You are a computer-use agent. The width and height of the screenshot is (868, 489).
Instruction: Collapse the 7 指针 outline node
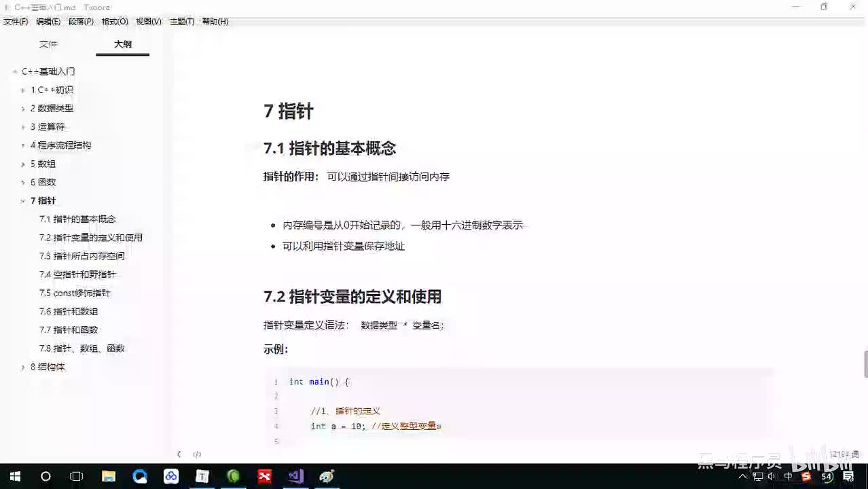[x=23, y=201]
